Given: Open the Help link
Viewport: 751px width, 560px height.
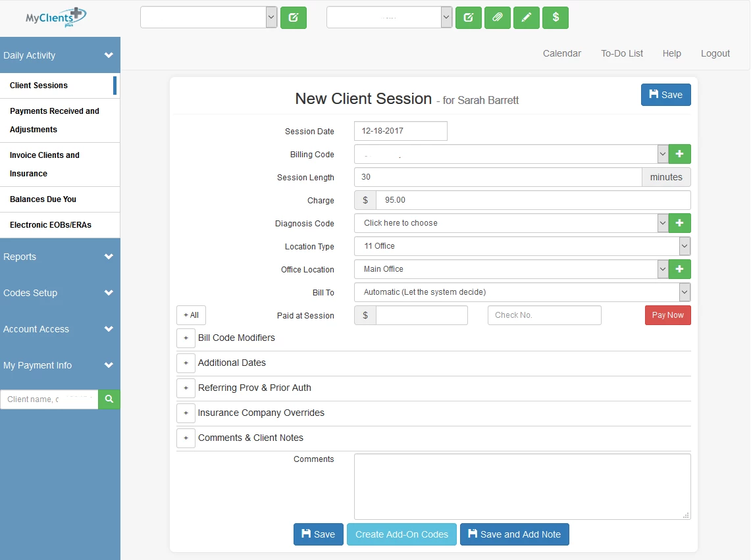Looking at the screenshot, I should 671,54.
